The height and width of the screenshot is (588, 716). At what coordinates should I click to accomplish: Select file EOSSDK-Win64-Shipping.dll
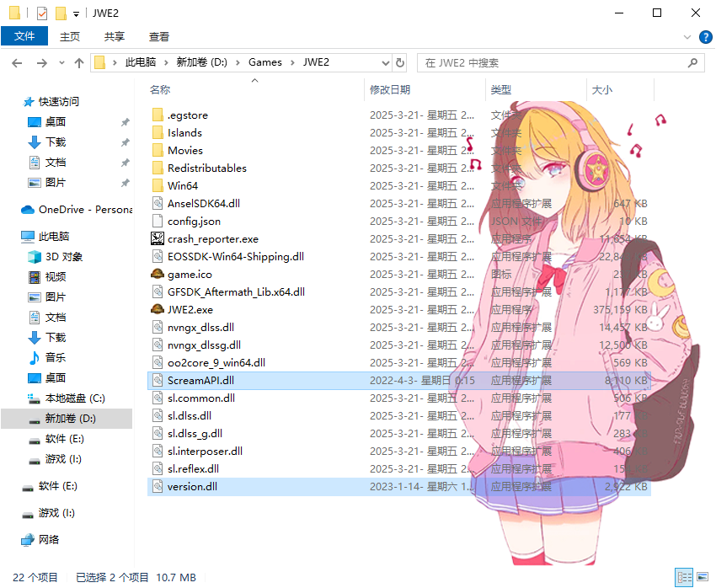point(236,257)
